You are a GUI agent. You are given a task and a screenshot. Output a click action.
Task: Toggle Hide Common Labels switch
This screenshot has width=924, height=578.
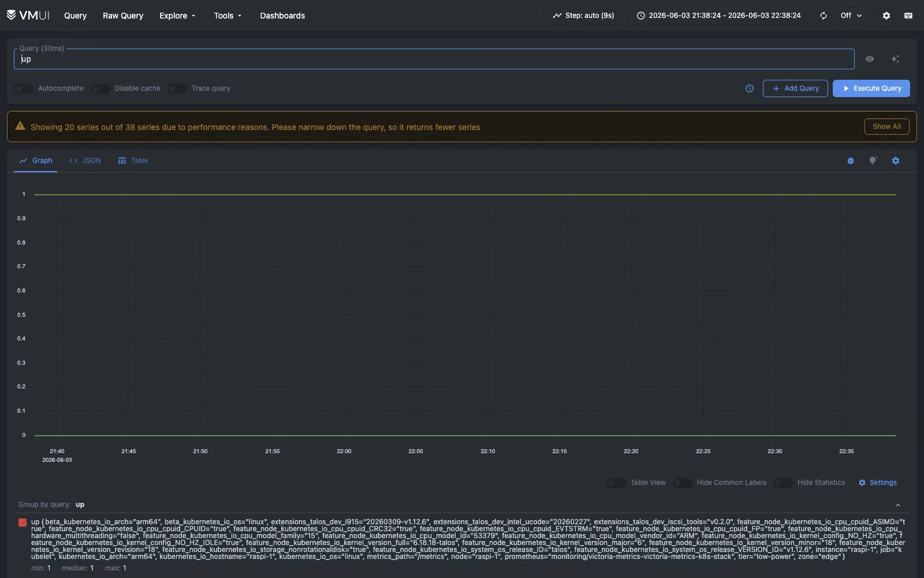pos(683,483)
